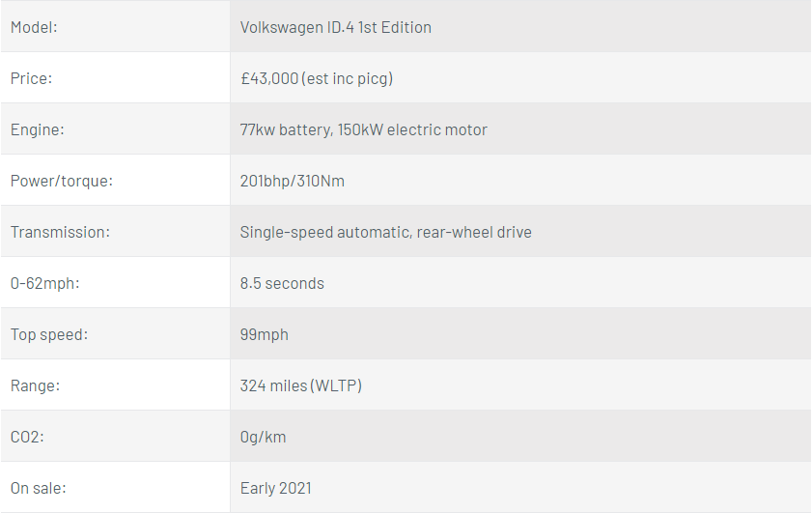
Task: Click the "Engine:" label
Action: click(x=37, y=129)
